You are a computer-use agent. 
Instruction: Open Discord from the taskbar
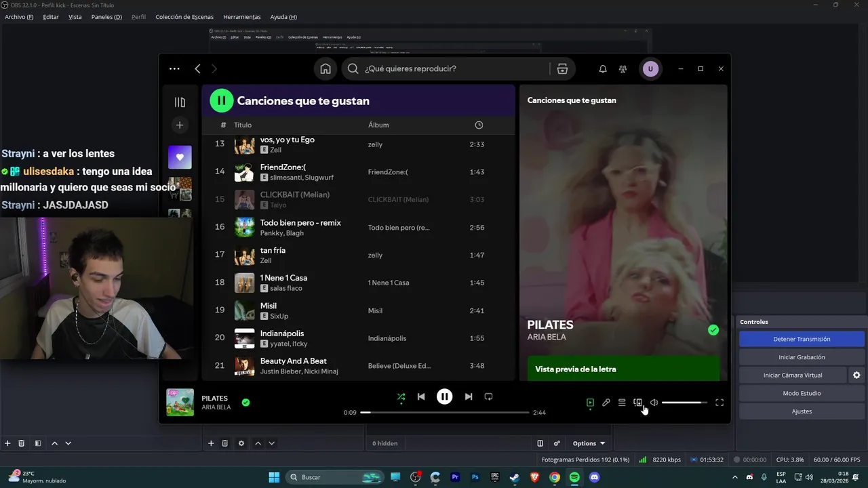tap(595, 477)
